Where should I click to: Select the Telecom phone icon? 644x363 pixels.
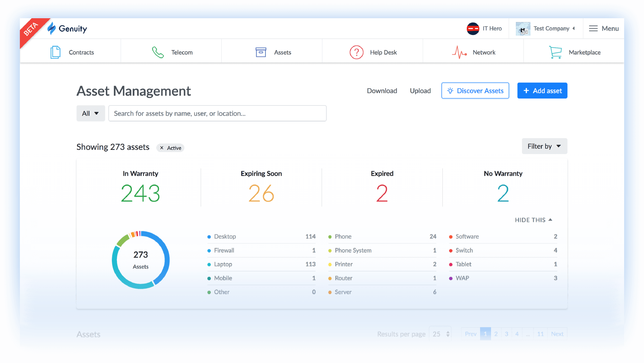(x=158, y=52)
